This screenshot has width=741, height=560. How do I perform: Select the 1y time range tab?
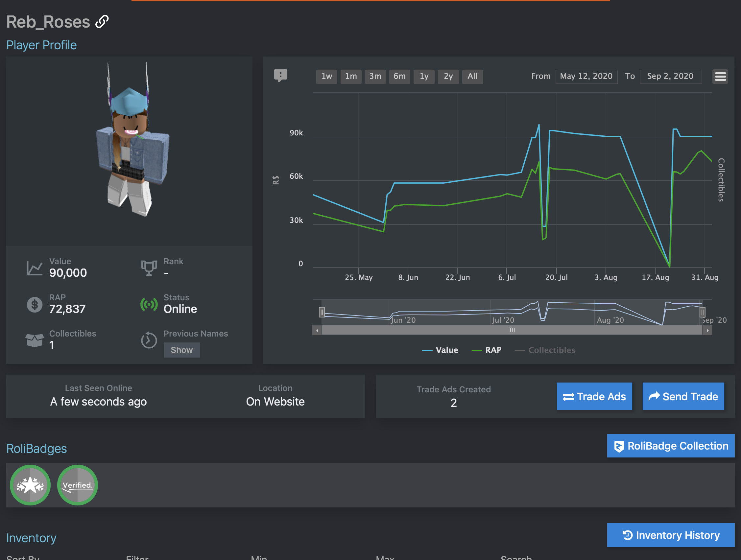point(424,76)
